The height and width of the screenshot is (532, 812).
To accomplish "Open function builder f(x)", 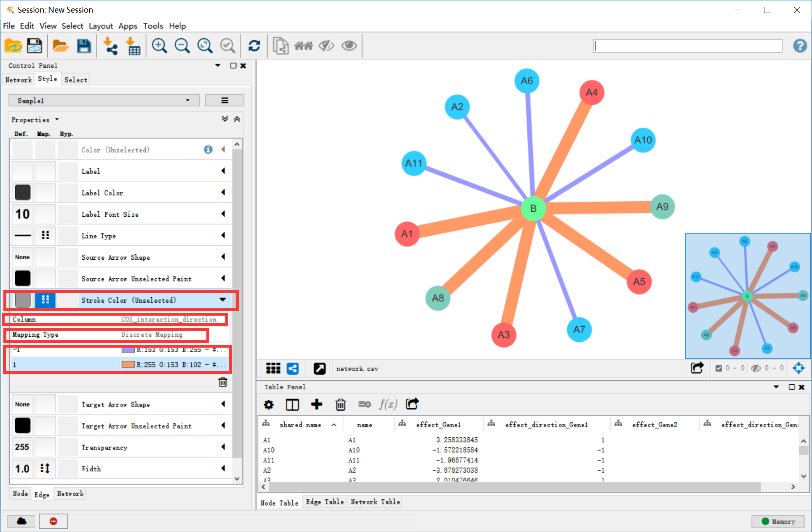I will (x=388, y=404).
